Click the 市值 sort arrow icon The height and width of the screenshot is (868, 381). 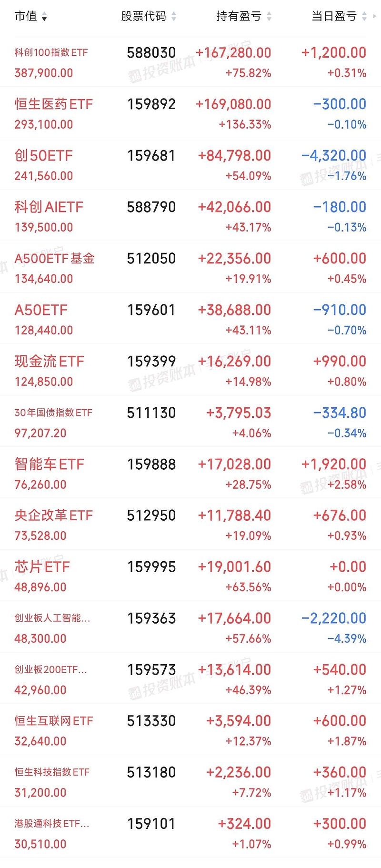pos(44,18)
